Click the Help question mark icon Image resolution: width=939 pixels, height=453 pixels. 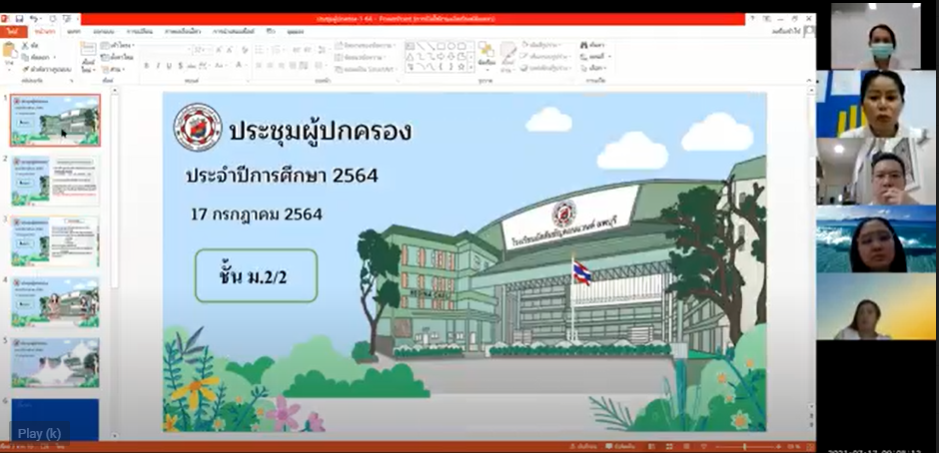(x=753, y=19)
